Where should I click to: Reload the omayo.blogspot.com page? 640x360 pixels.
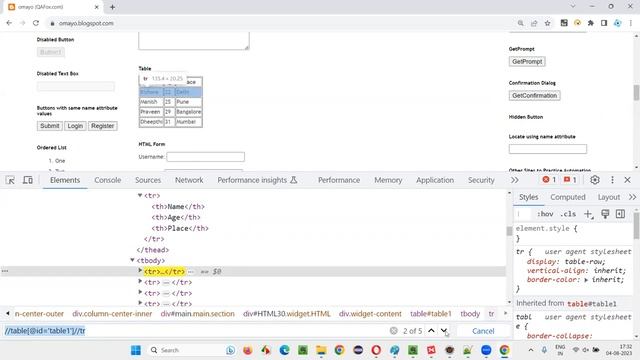click(x=36, y=23)
